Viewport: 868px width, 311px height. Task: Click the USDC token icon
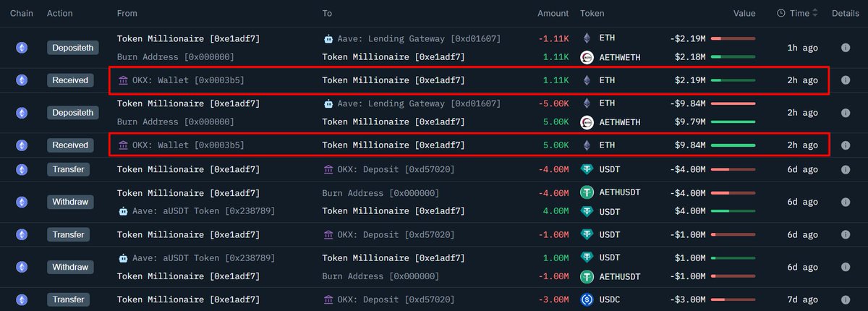click(587, 299)
